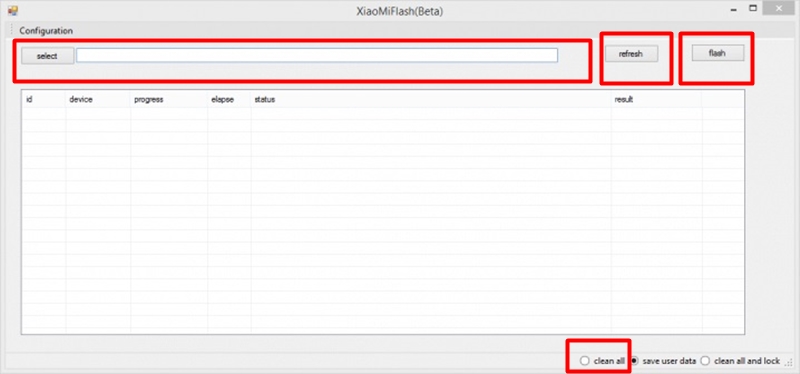Close the XiaoMiFlash window
Image resolution: width=800 pixels, height=374 pixels.
click(x=779, y=8)
